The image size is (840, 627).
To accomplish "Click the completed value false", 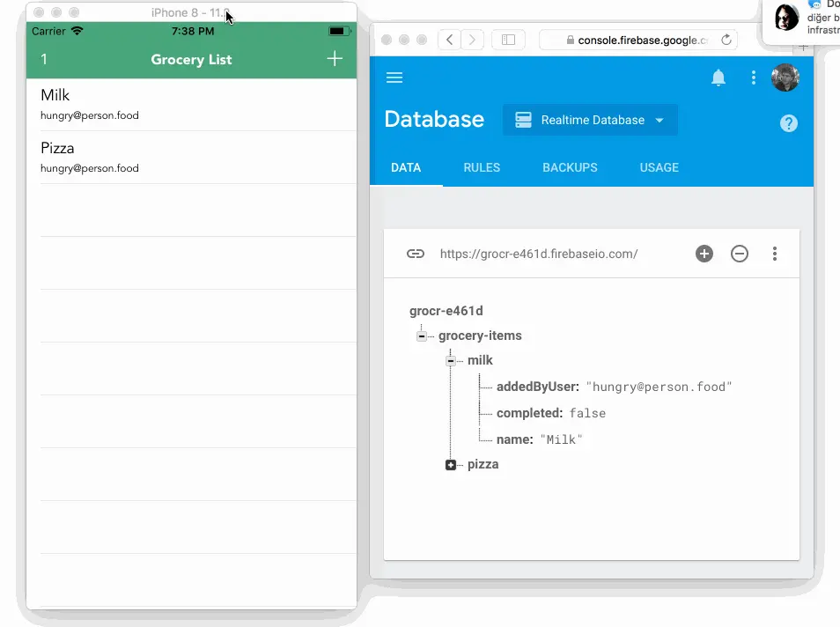I will (x=587, y=413).
